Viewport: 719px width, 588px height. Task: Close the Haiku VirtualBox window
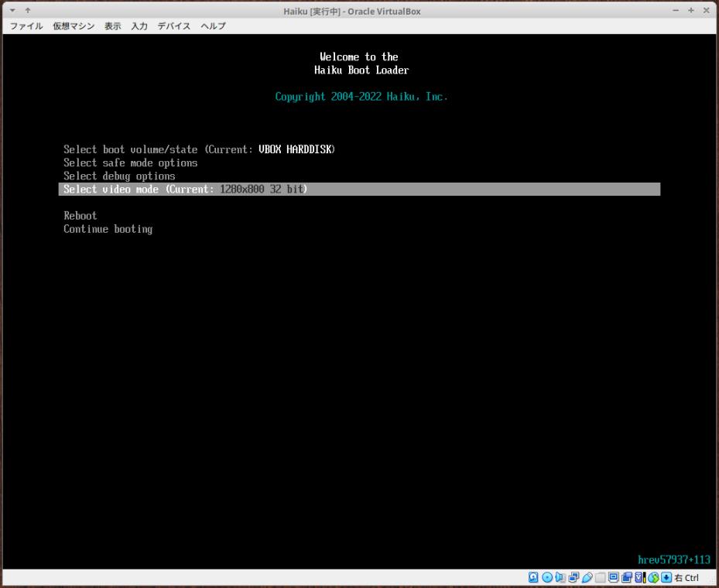tap(706, 10)
